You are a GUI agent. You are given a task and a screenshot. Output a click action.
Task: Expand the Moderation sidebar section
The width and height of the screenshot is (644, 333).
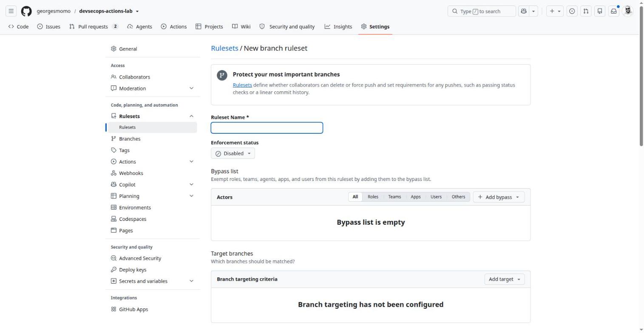click(x=152, y=88)
